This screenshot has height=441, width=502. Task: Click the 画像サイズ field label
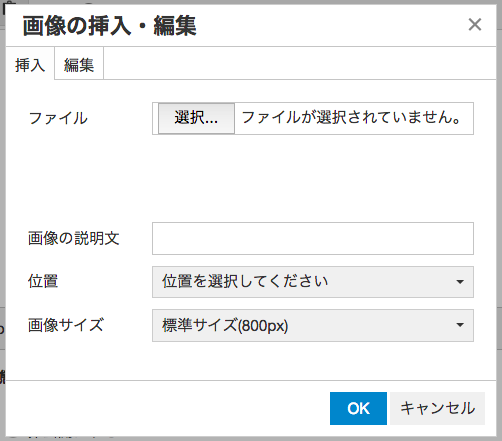tap(66, 325)
